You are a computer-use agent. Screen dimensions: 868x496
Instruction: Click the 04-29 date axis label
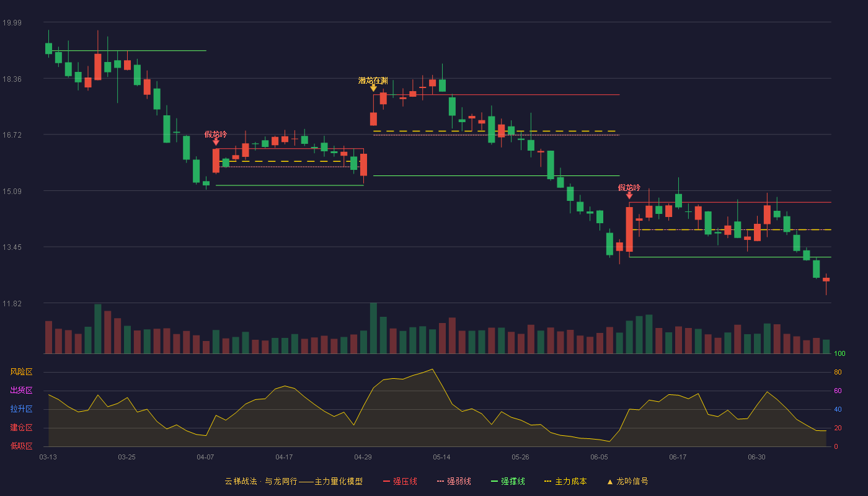363,457
